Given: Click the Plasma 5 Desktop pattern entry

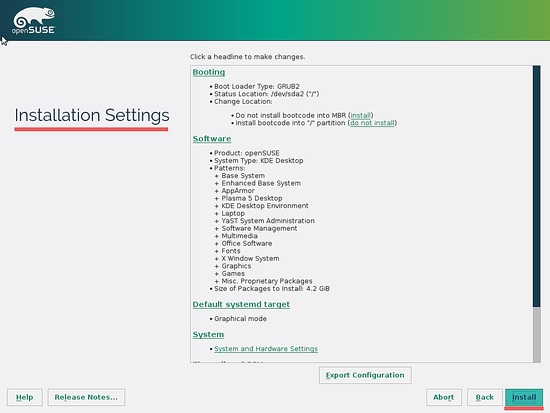Looking at the screenshot, I should tap(252, 198).
